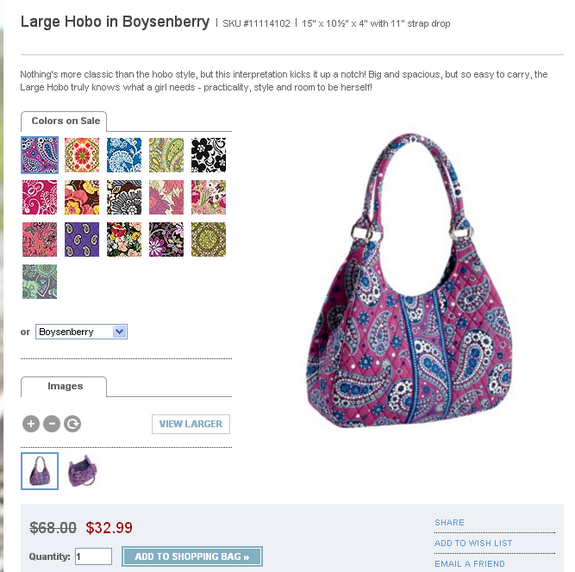The image size is (575, 572).
Task: Pick the purple paisley pattern swatch
Action: pos(82,239)
